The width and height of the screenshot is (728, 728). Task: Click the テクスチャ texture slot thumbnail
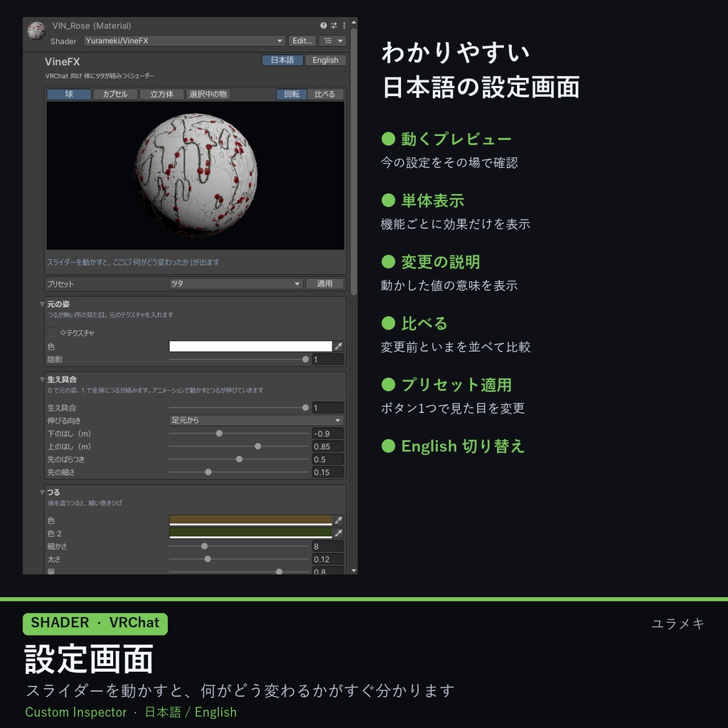[53, 333]
